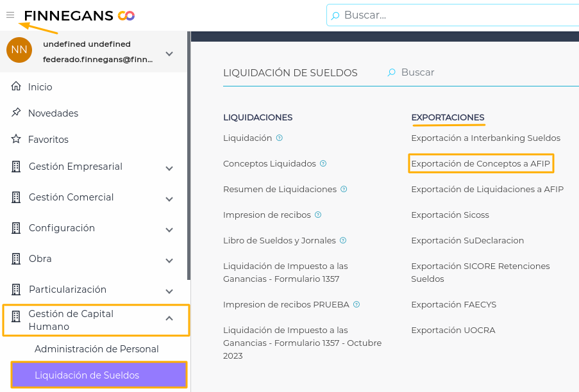Click the Favoritos star icon
This screenshot has width=579, height=392.
coord(16,139)
